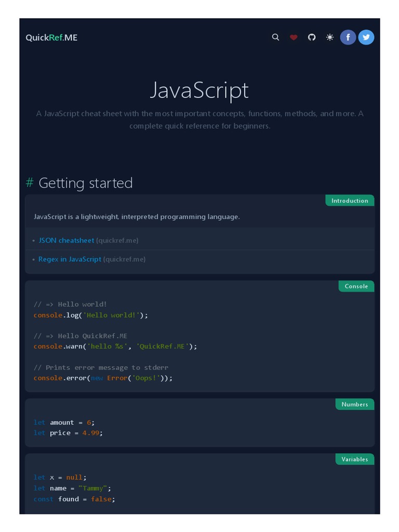This screenshot has height=532, width=399.
Task: Select the Introduction section label
Action: pyautogui.click(x=350, y=201)
